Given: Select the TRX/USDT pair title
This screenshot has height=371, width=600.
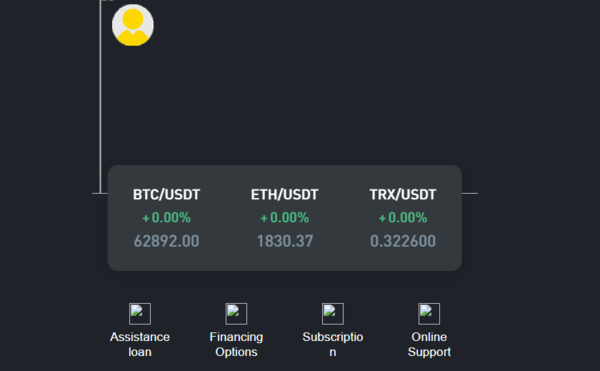Looking at the screenshot, I should (x=403, y=195).
